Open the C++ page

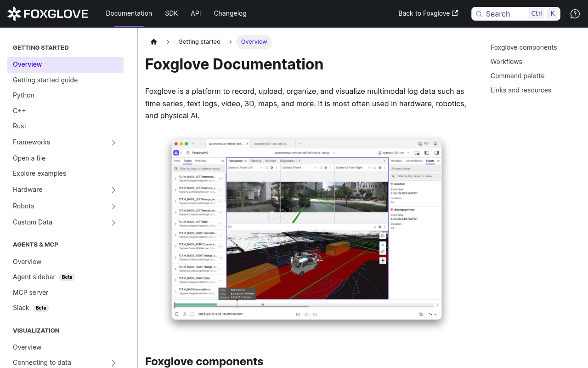coord(65,111)
